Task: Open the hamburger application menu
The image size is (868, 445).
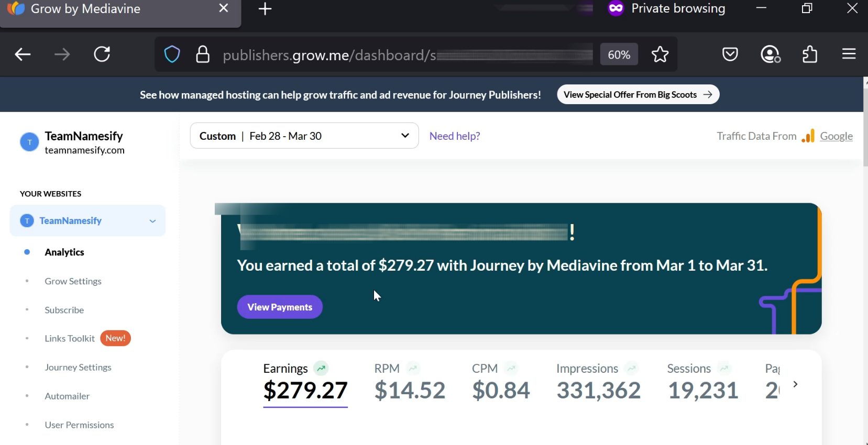Action: pos(849,54)
